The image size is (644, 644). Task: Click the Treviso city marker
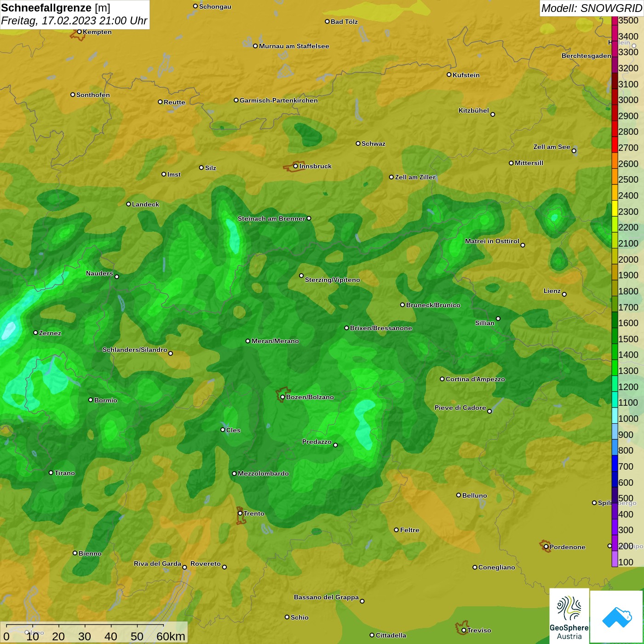coord(464,630)
